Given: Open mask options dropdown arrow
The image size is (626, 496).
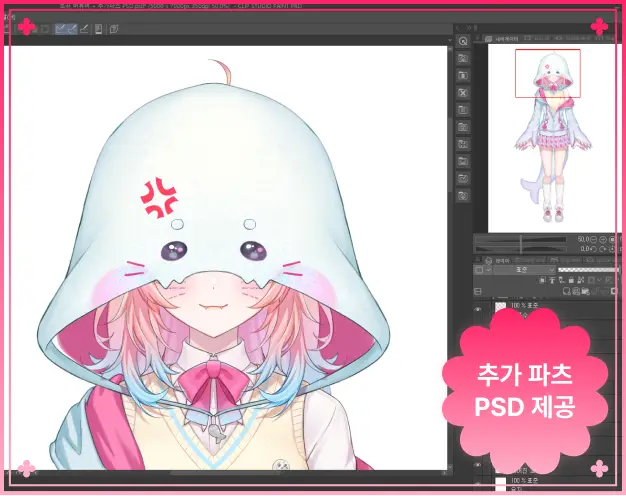Looking at the screenshot, I should click(x=599, y=280).
